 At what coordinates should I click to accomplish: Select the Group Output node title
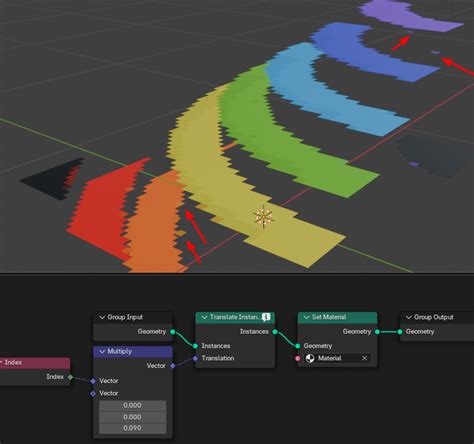[x=434, y=317]
